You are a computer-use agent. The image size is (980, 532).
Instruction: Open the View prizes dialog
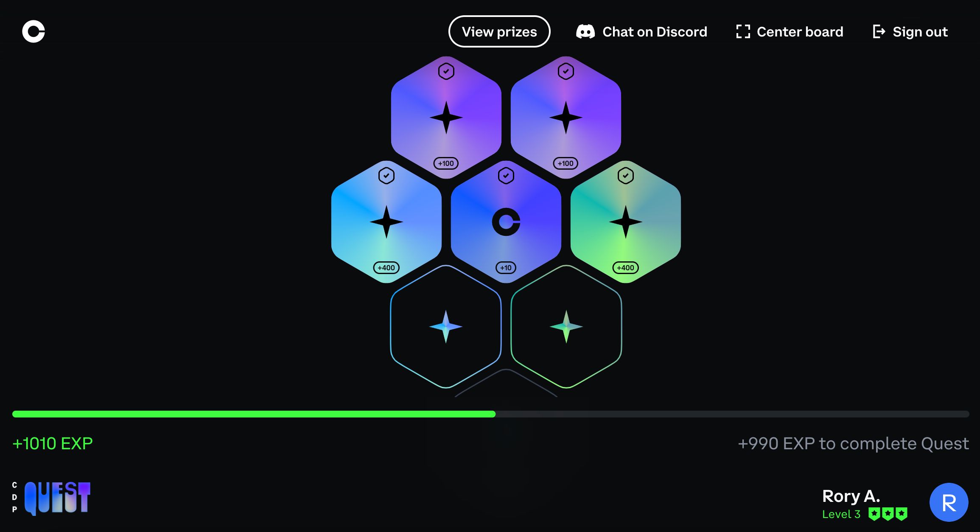pos(499,31)
